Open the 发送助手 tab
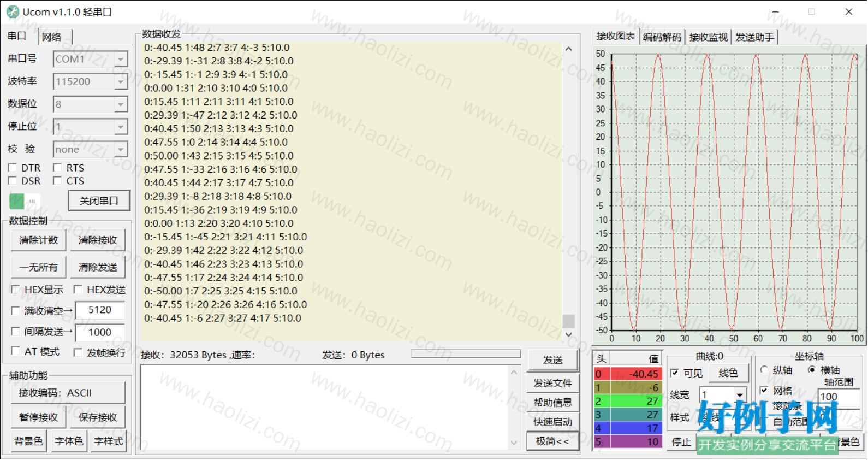The width and height of the screenshot is (868, 460). 754,37
